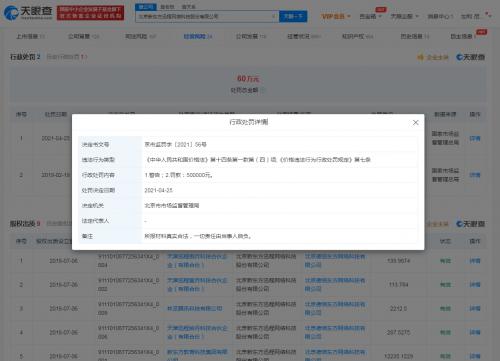Viewport: 500px width, 361px height.
Task: Click the orange 企业主页 icon beside 行政处罚
Action: (433, 57)
